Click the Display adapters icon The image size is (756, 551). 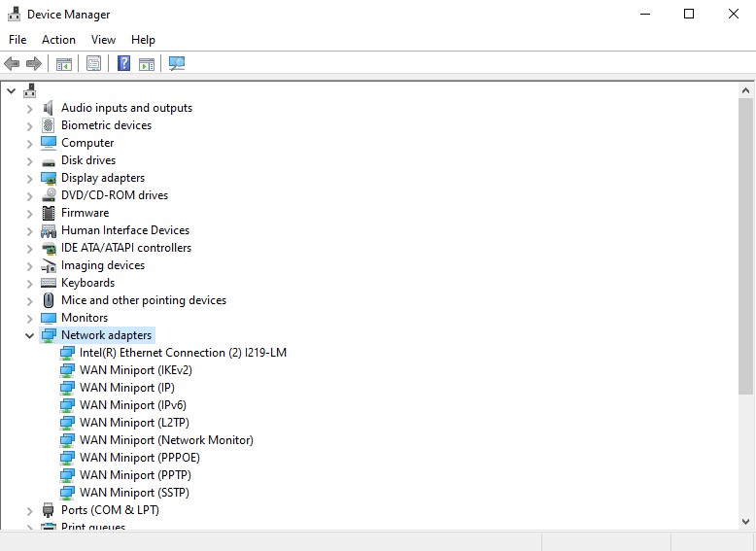coord(49,178)
